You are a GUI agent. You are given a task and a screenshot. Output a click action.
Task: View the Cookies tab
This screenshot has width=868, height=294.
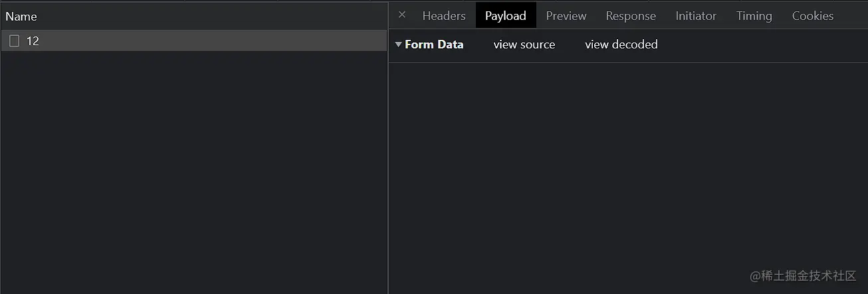pos(812,16)
